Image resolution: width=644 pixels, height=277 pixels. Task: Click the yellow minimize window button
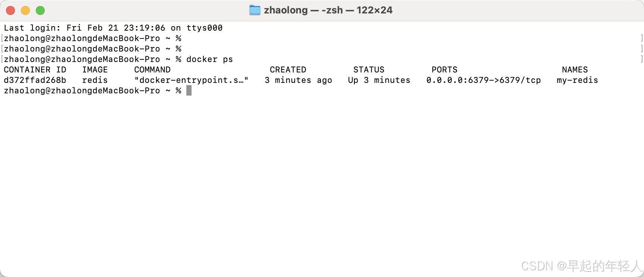pos(25,10)
